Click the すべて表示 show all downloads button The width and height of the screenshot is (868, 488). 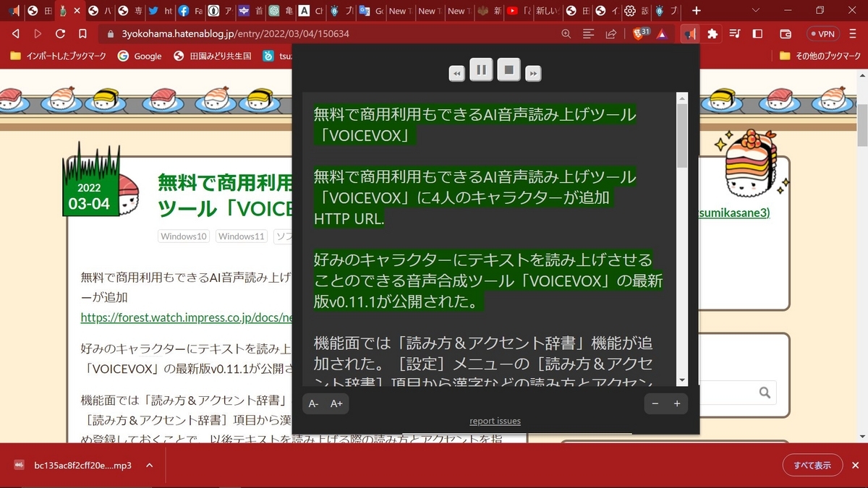coord(812,466)
